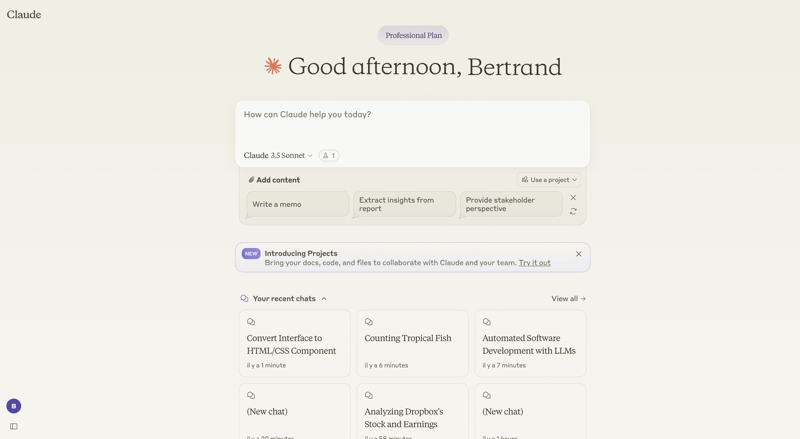Collapse the 'Your recent chats' section
Viewport: 800px width, 439px height.
324,299
